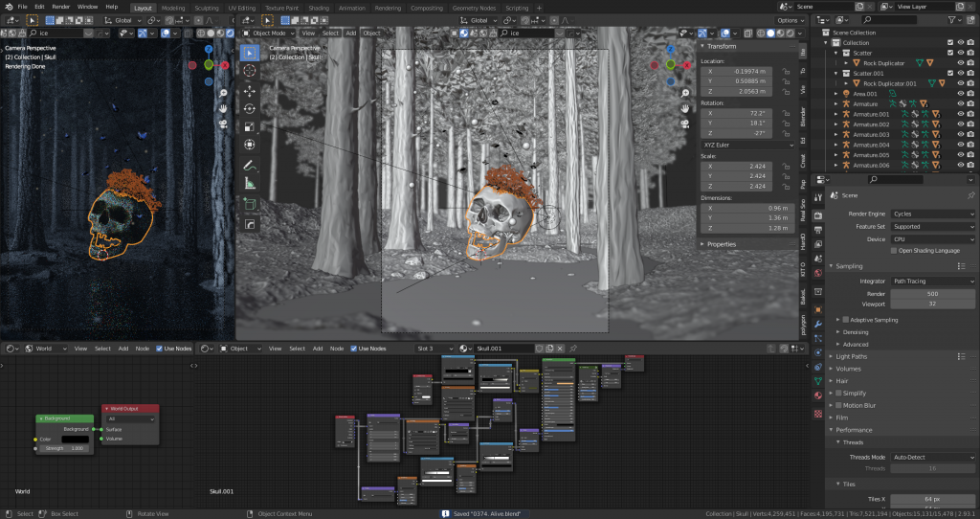The image size is (980, 519).
Task: Click outliner filter funnel icon
Action: tap(952, 20)
